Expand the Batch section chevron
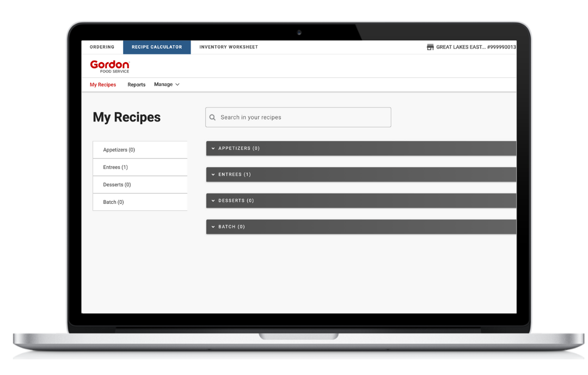This screenshot has width=588, height=375. pos(213,227)
